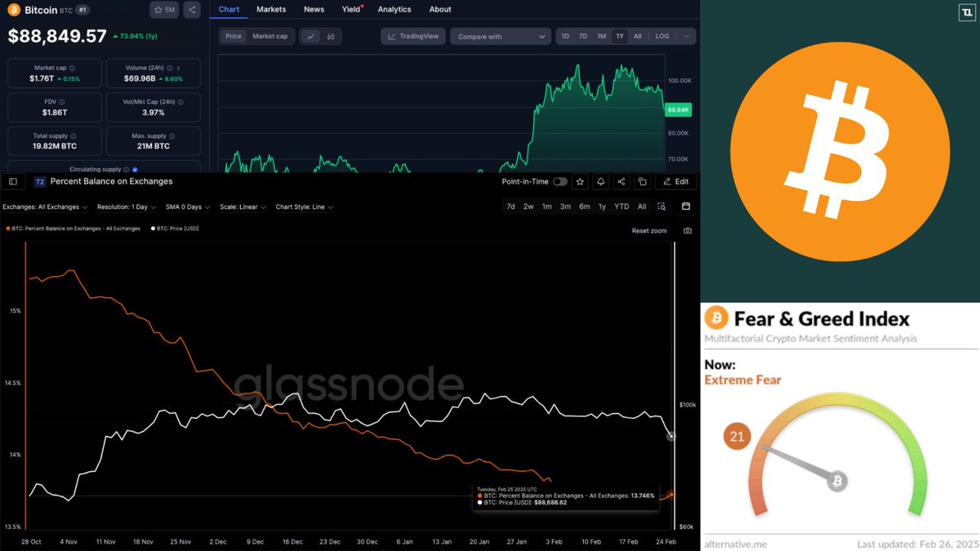Screen dimensions: 980x551
Task: Click Fear & Greed Index Bitcoin icon
Action: [x=716, y=318]
